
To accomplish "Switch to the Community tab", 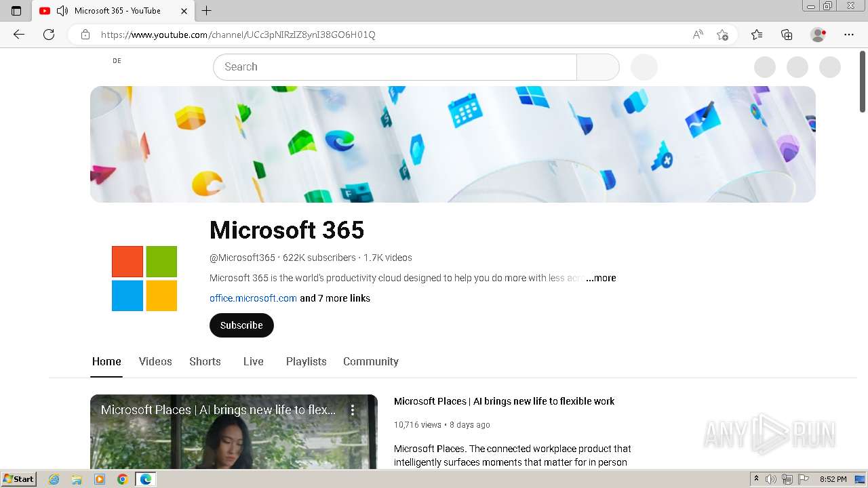I will (x=371, y=362).
